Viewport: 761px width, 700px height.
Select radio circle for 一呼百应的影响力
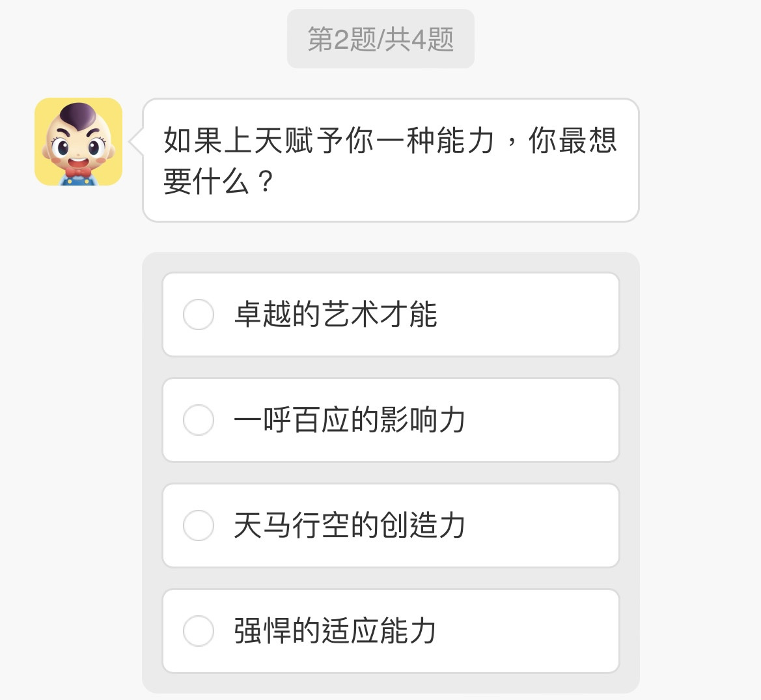click(x=199, y=420)
